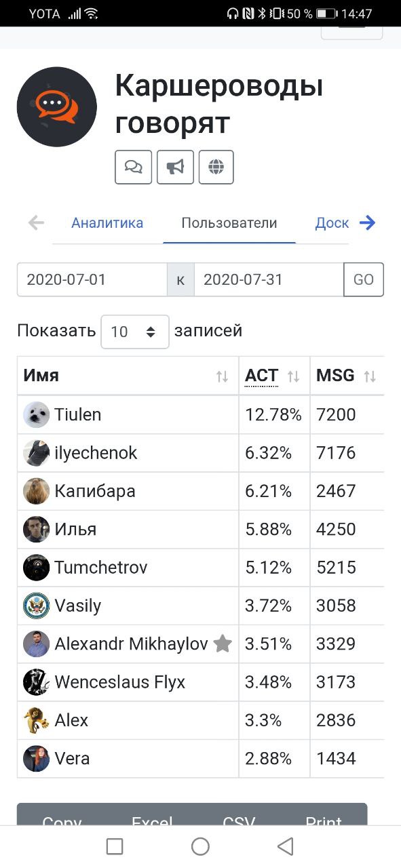This screenshot has height=868, width=401.
Task: Click the chat bubbles icon button
Action: pyautogui.click(x=133, y=167)
